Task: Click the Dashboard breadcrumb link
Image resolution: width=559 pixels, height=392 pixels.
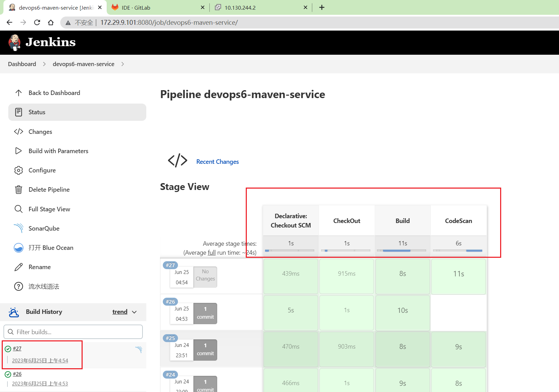Action: click(22, 64)
